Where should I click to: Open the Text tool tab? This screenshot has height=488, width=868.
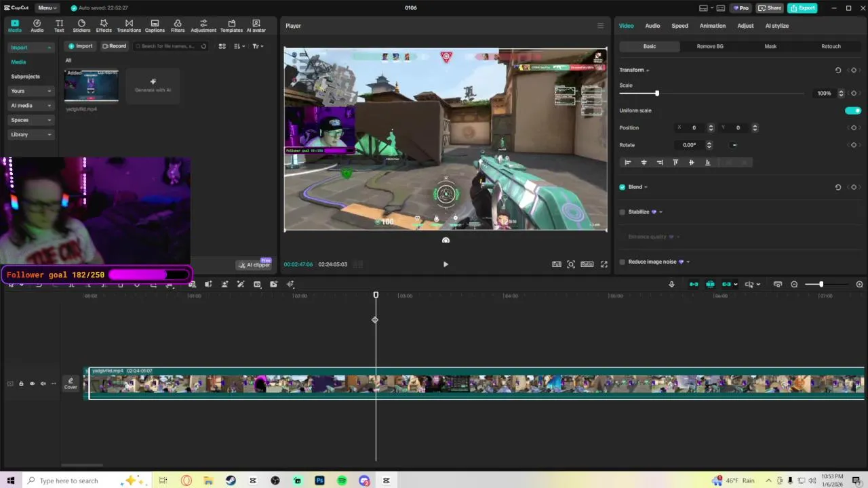coord(59,26)
